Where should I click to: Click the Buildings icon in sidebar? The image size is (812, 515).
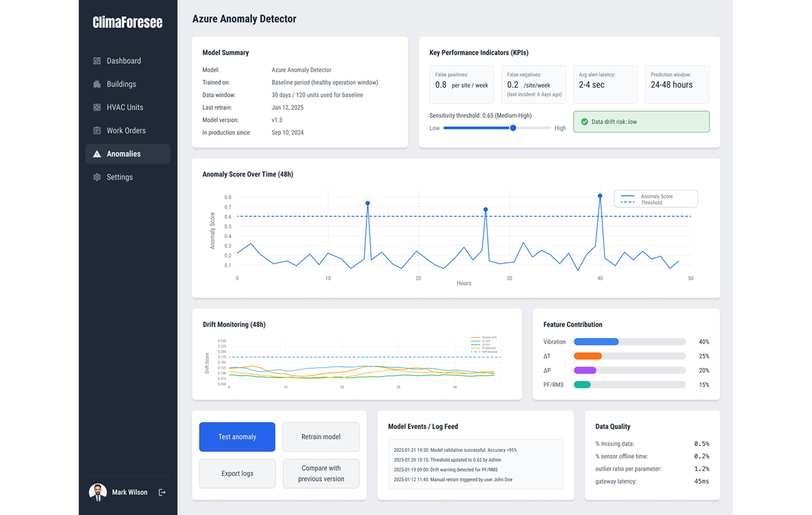click(97, 84)
